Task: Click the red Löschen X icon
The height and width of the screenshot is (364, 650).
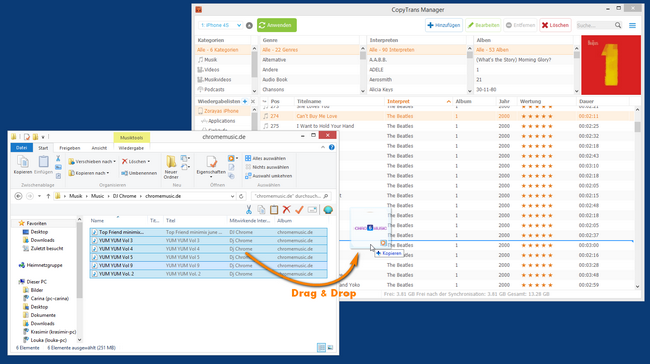Action: 545,25
